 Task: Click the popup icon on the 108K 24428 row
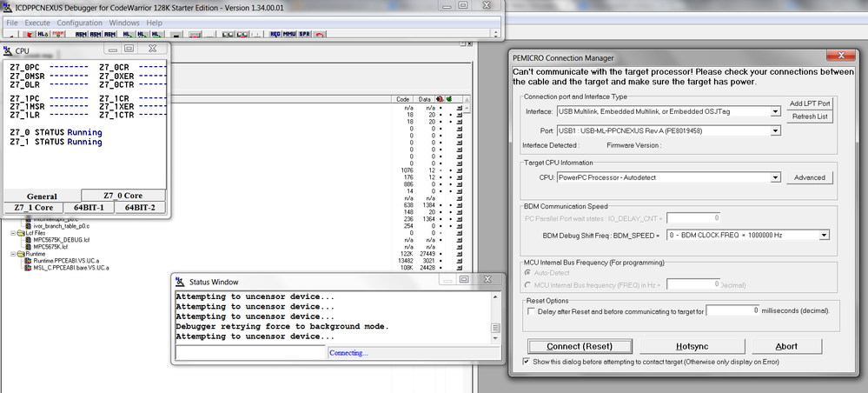tap(460, 267)
